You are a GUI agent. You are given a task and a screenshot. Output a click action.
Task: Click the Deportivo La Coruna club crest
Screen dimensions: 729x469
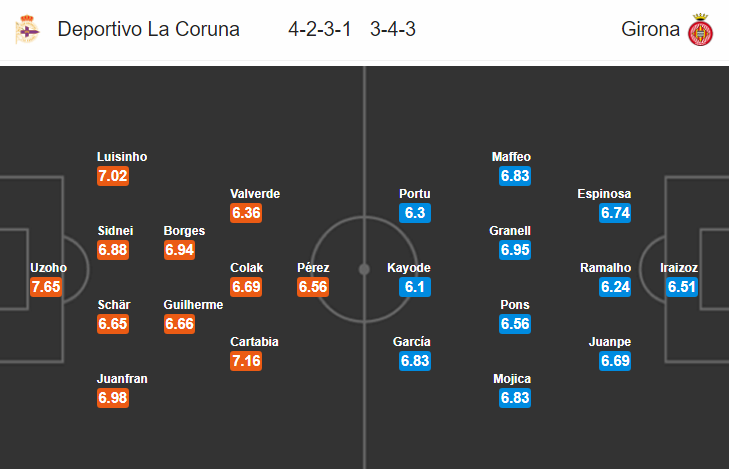point(27,29)
